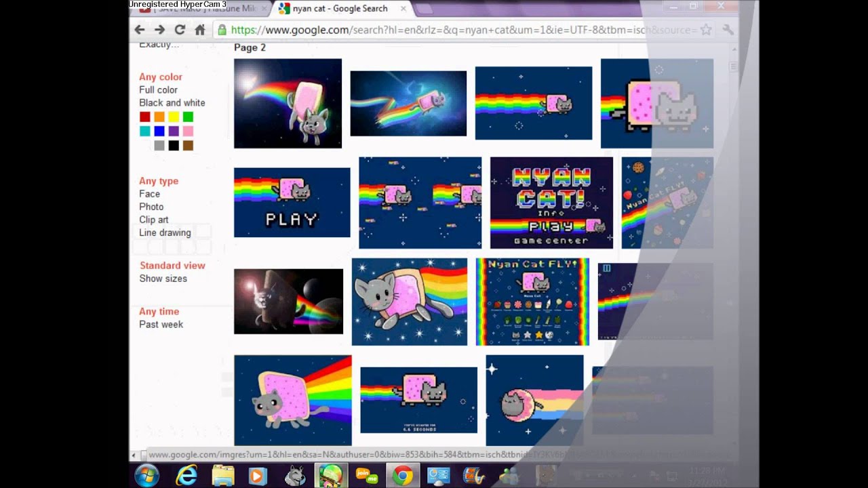Filter images by Black and white
868x488 pixels.
tap(172, 103)
